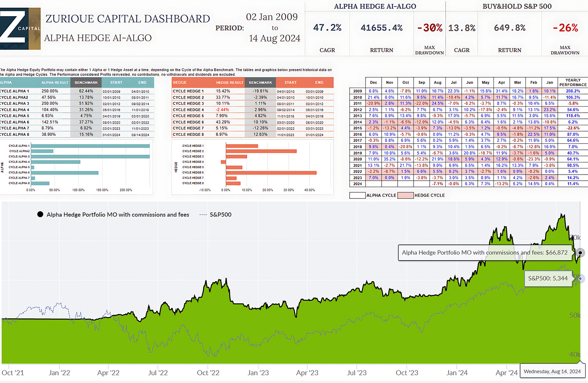Toggle the Alpha Hedge Portfolio MO legend label
This screenshot has width=588, height=383.
pos(118,215)
